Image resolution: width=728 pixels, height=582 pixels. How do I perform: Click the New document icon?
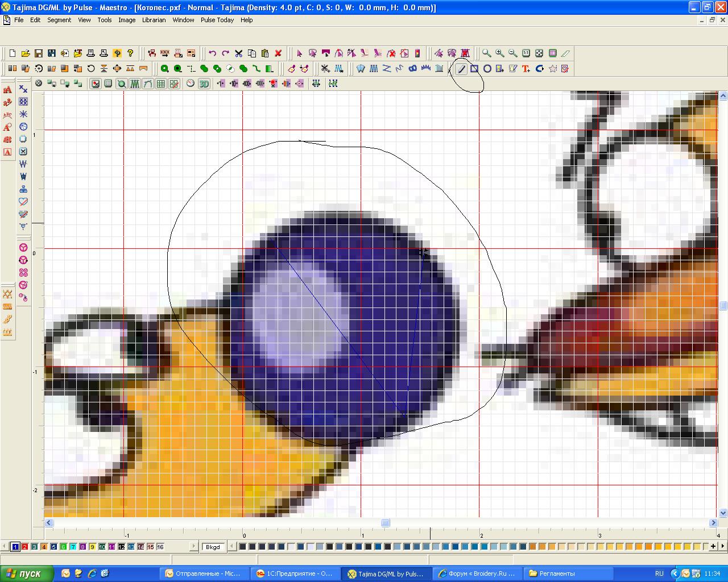[x=13, y=53]
